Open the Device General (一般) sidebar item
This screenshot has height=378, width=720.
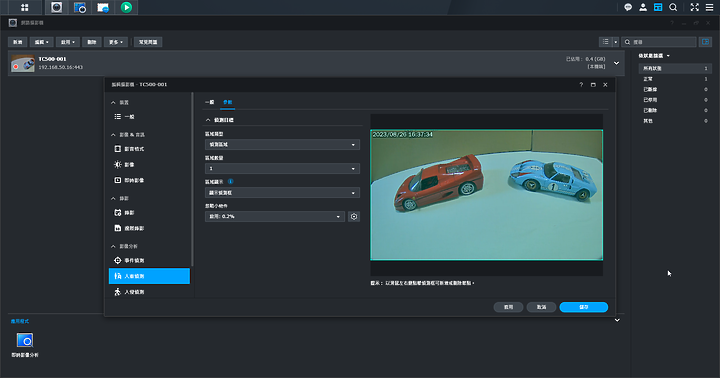tap(149, 117)
